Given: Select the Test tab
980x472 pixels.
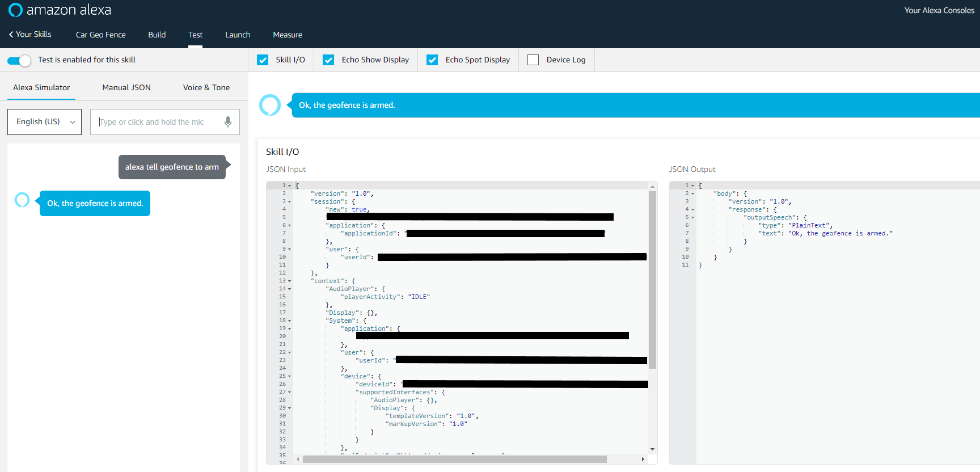Looking at the screenshot, I should (x=196, y=35).
